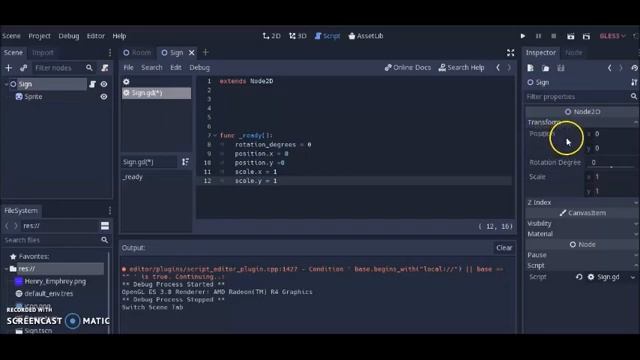Add a new scene tab
This screenshot has height=360, width=640.
[205, 52]
